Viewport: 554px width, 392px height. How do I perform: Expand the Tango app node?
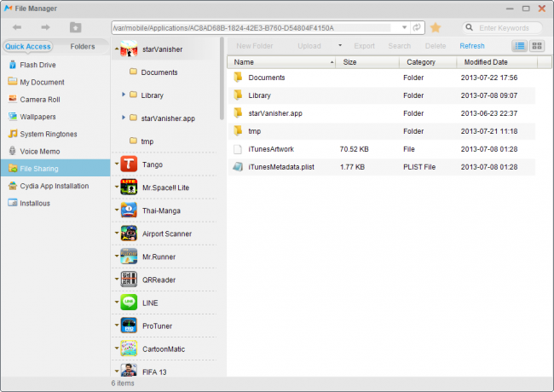(x=117, y=164)
